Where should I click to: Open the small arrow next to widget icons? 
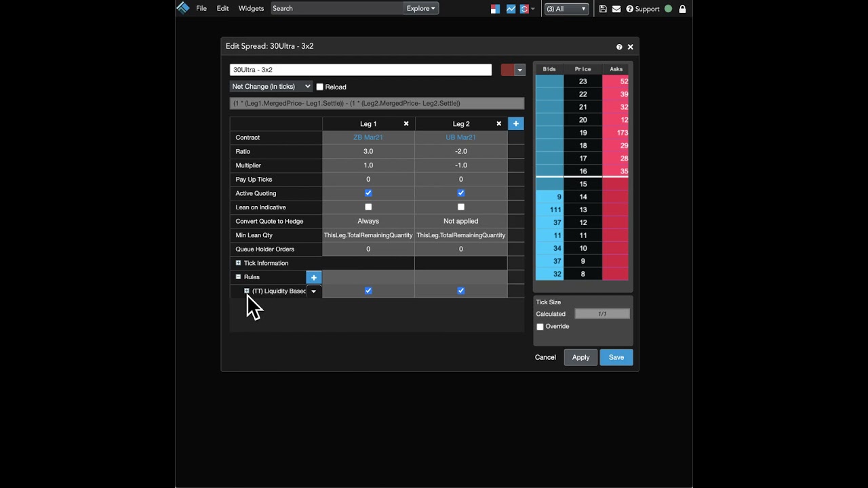tap(533, 9)
